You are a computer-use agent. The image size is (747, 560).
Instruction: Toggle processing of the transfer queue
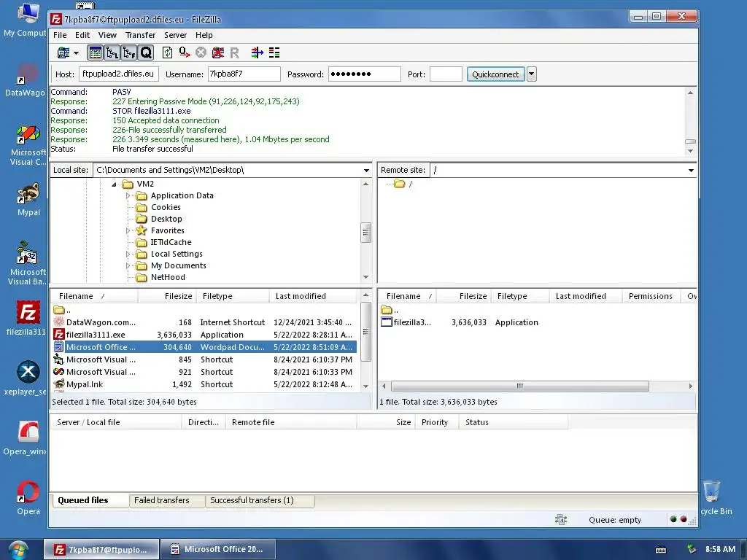[185, 52]
